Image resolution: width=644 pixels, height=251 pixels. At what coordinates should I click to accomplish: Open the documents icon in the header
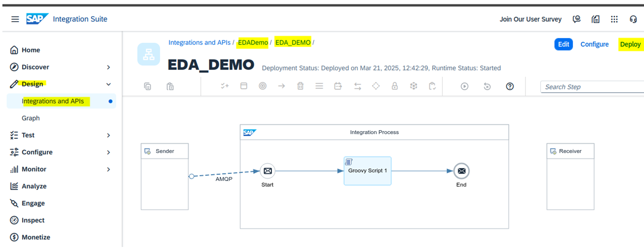(596, 19)
